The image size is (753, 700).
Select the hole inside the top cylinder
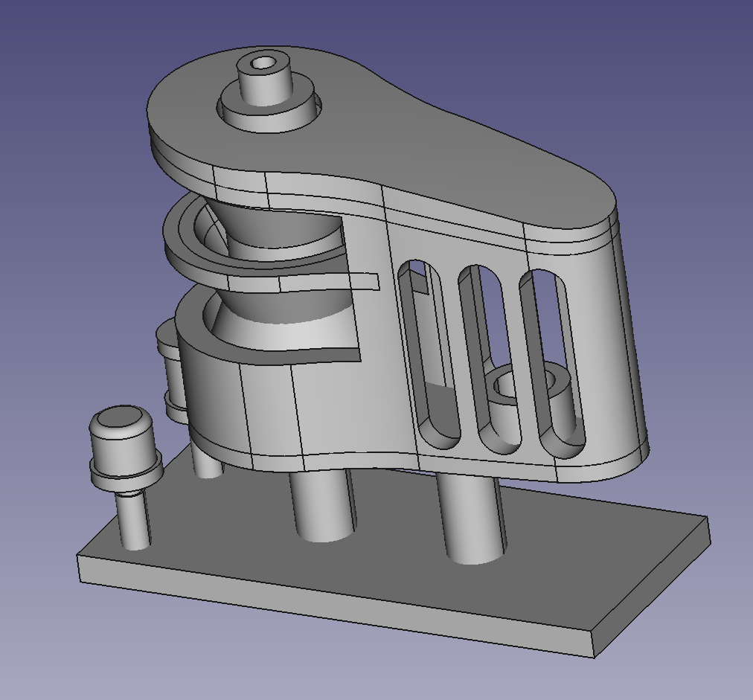[x=263, y=62]
